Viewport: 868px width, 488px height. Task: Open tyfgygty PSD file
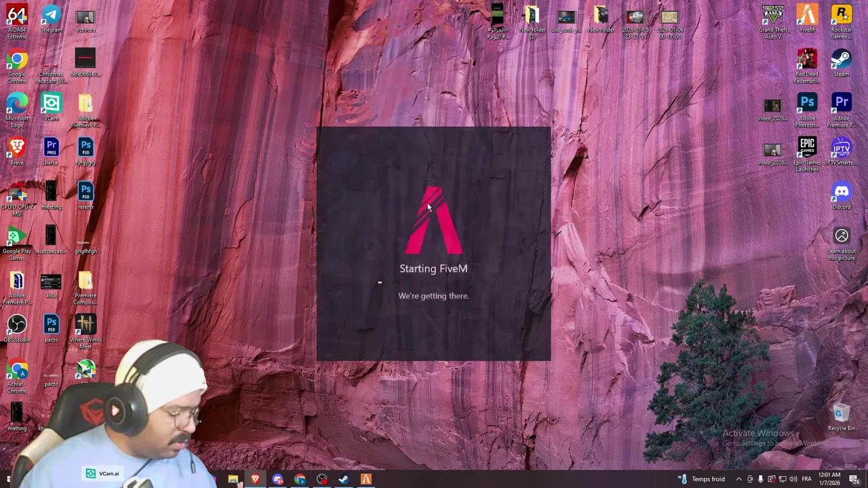[x=85, y=151]
